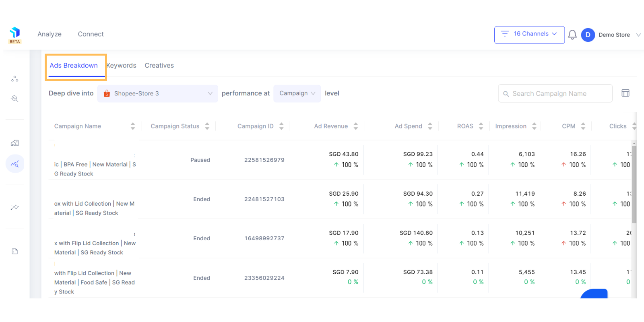Click campaign ID 16498992737

(264, 238)
